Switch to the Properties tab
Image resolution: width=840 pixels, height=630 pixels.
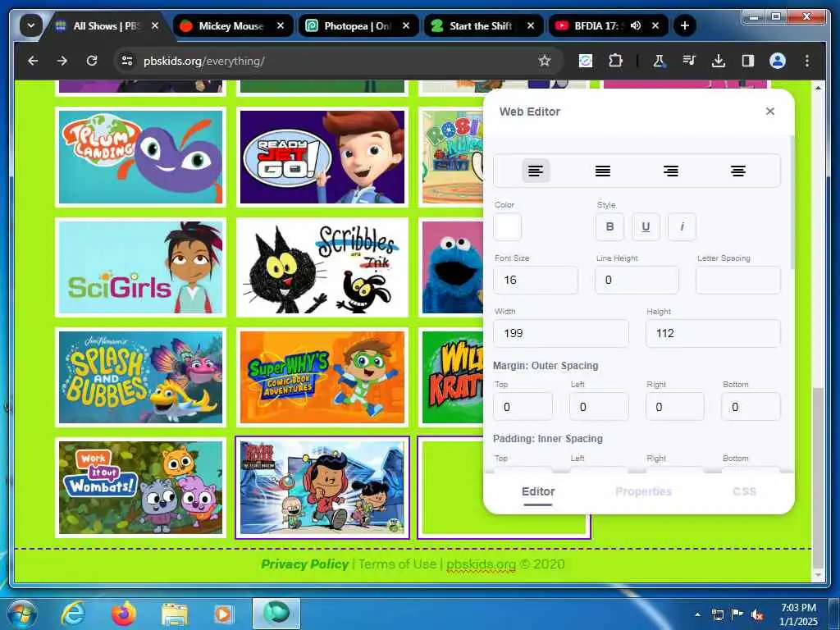(x=643, y=492)
